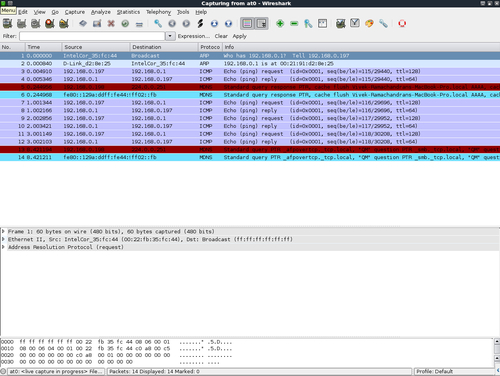The image size is (500, 376).
Task: Go forward in packet history icon
Action: point(186,23)
